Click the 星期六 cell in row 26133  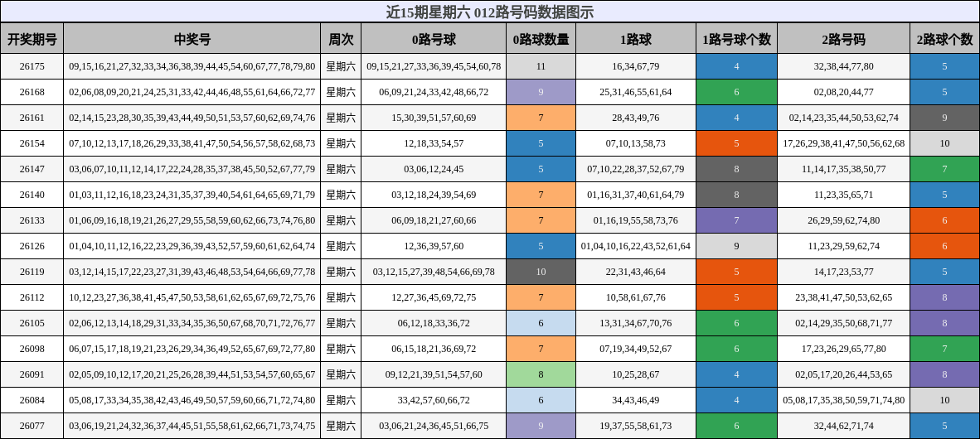tap(341, 220)
